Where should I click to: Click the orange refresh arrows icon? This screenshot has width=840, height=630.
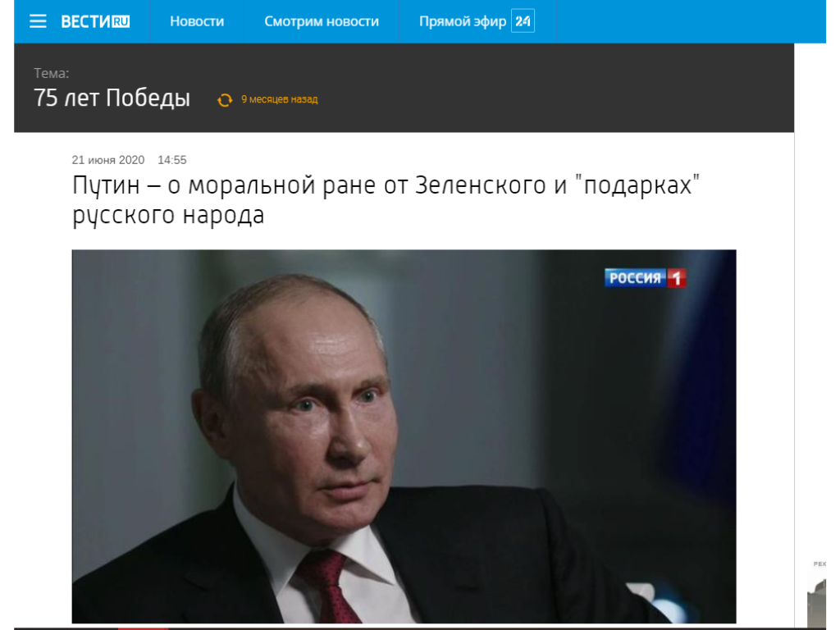[225, 99]
